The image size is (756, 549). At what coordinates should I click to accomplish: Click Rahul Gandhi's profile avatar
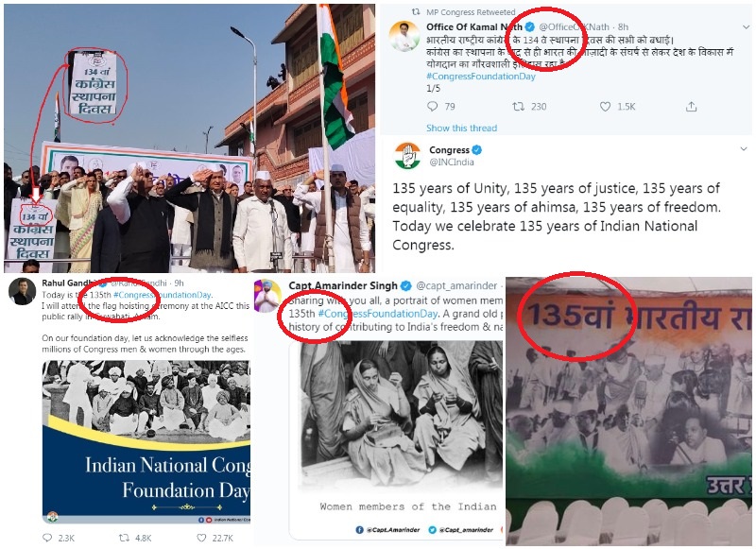[22, 291]
